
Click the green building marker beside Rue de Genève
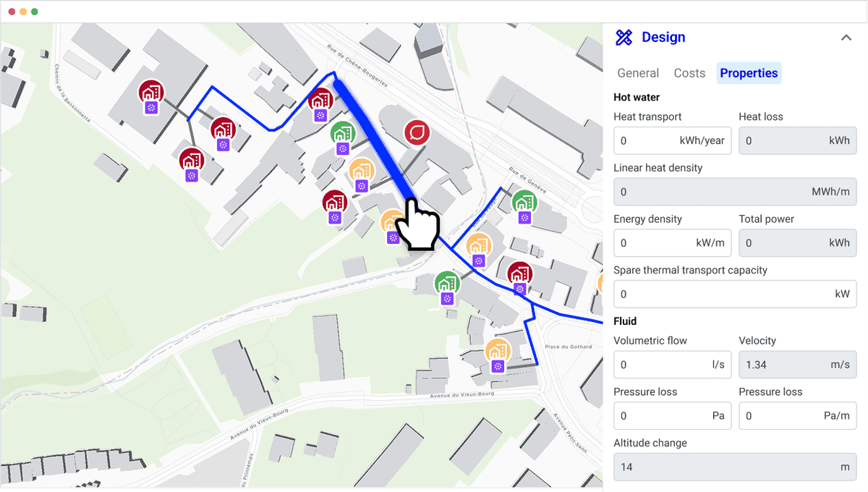tap(524, 202)
